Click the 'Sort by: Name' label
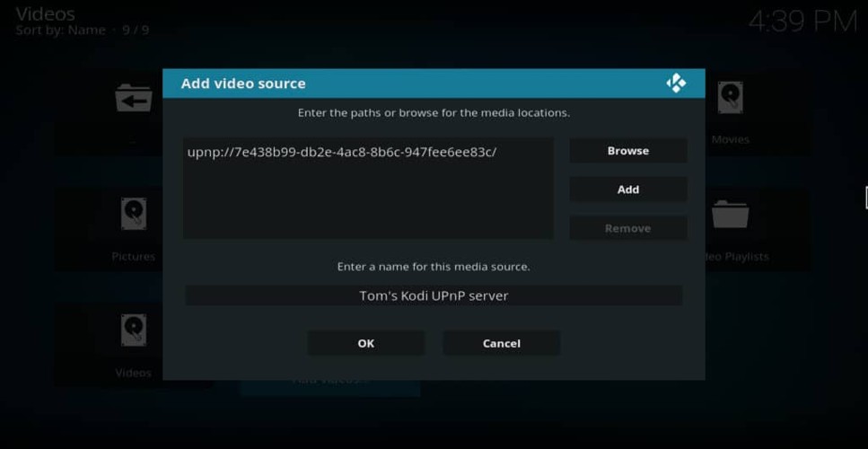 pos(60,30)
